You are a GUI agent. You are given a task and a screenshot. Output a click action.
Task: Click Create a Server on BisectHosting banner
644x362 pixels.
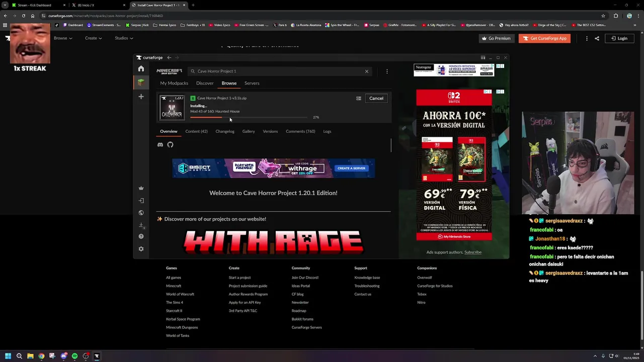pyautogui.click(x=351, y=168)
